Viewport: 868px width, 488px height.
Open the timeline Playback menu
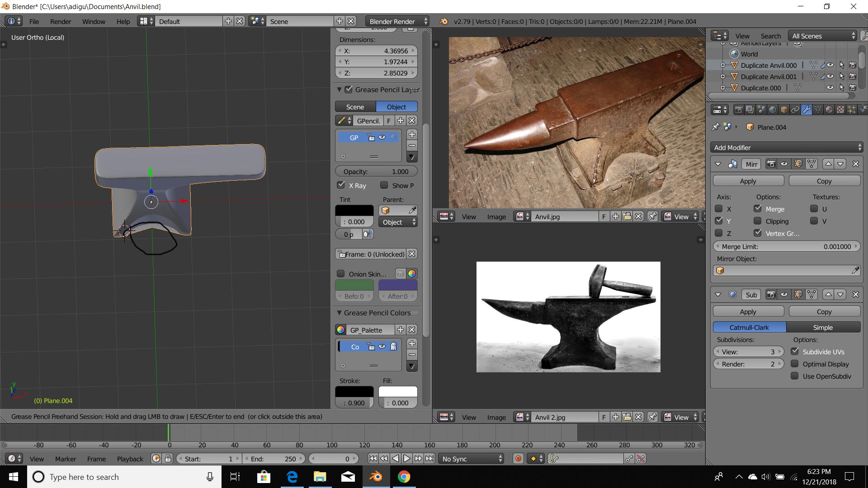pyautogui.click(x=130, y=459)
